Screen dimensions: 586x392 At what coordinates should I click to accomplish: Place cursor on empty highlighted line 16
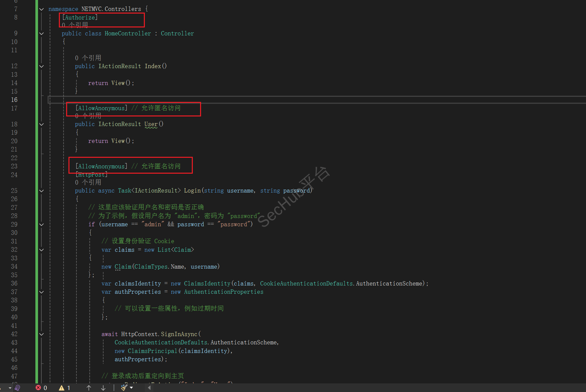pos(317,100)
